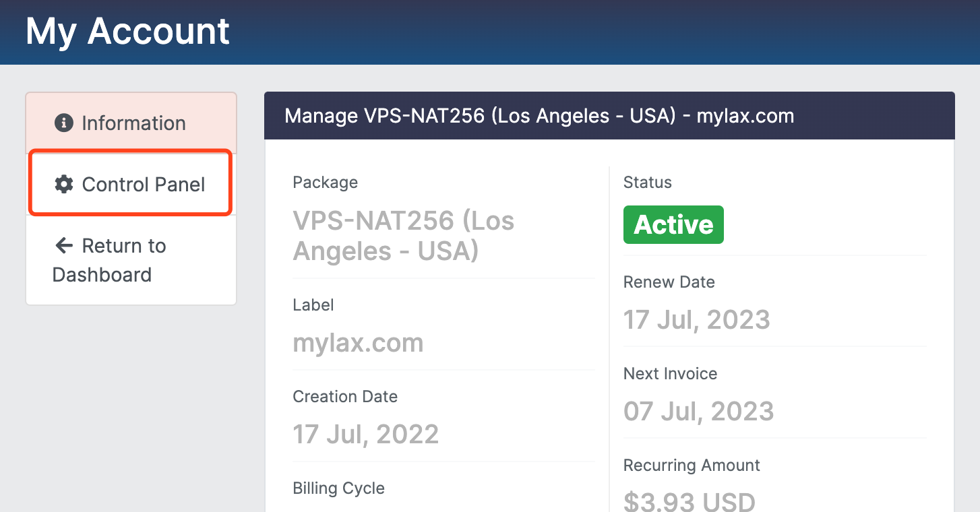Click the $3.93 USD recurring amount
The height and width of the screenshot is (512, 980).
689,501
